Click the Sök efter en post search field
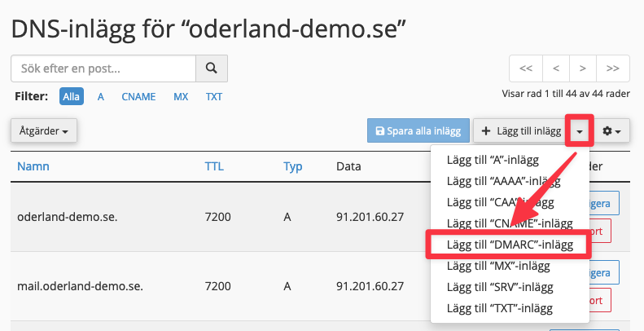Screen dimensions: 644x331 pos(103,68)
